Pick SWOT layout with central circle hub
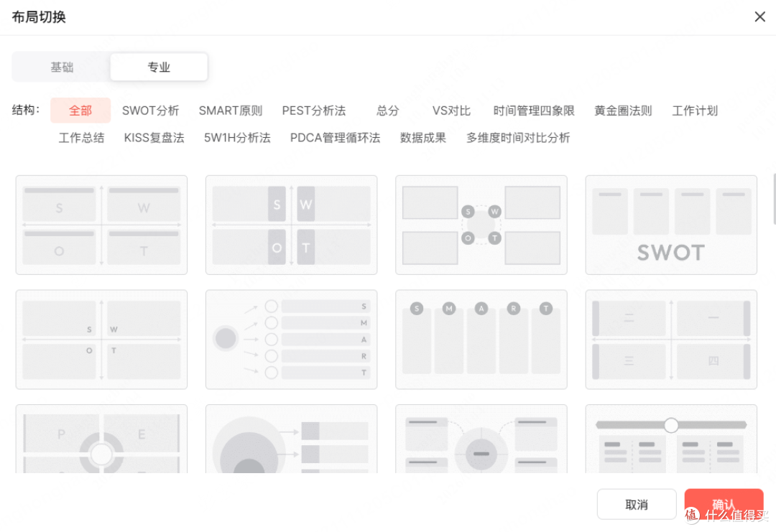The image size is (776, 532). coord(481,225)
